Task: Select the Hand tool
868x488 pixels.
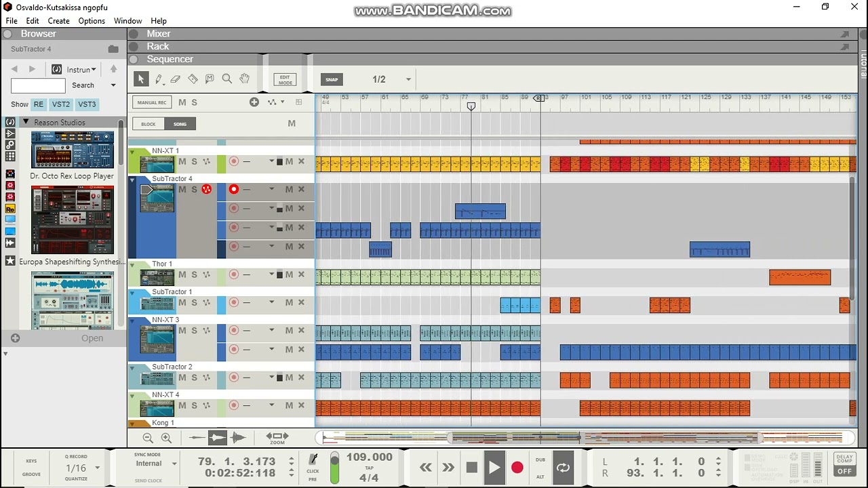Action: pos(245,79)
